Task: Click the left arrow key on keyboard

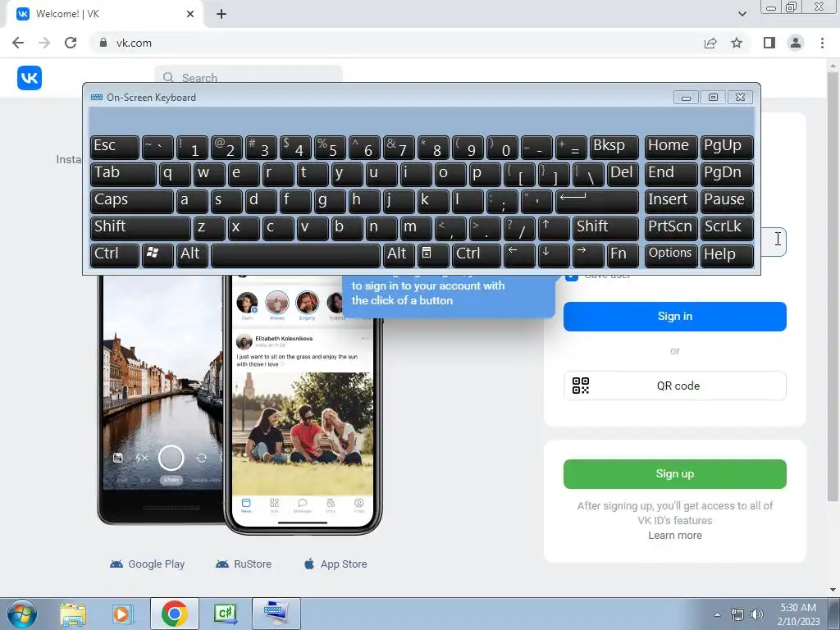Action: coord(518,255)
